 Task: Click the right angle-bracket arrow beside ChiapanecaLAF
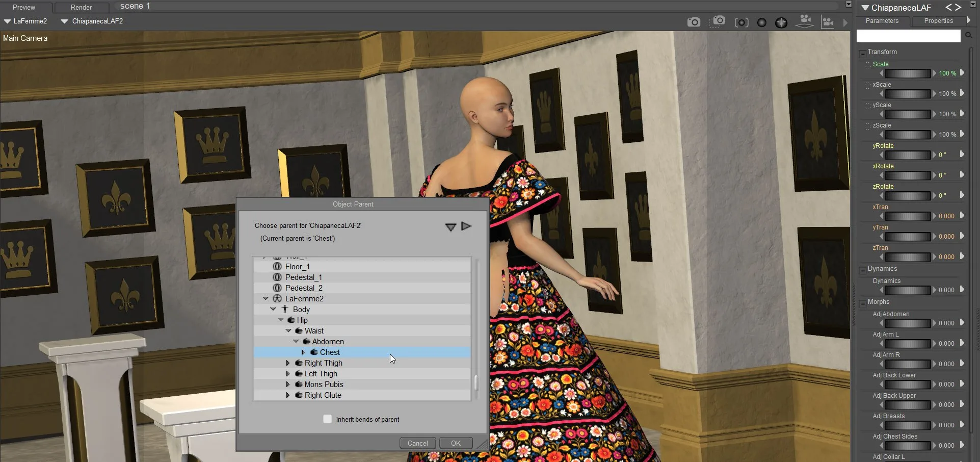tap(959, 7)
